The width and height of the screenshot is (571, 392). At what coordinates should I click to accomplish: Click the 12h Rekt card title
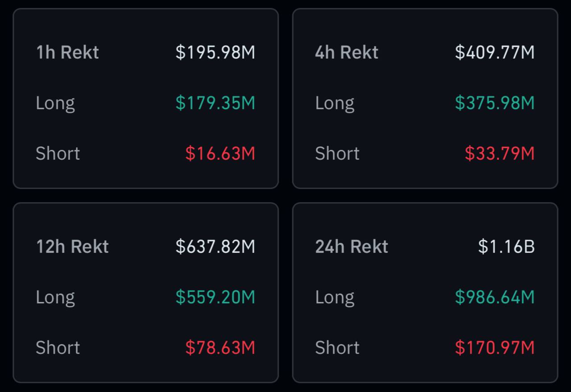[72, 247]
